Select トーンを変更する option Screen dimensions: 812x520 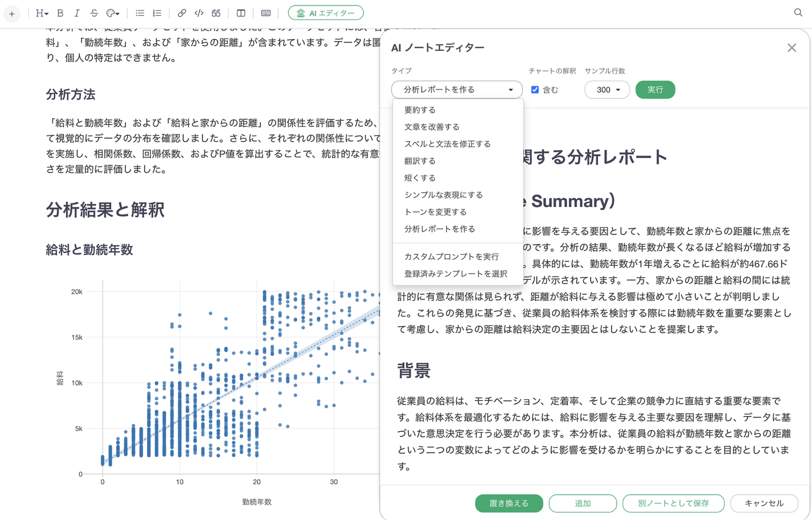(x=458, y=212)
